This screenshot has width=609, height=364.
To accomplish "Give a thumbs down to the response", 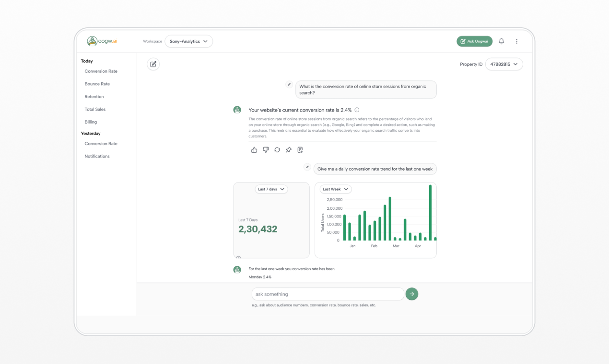I will (266, 149).
